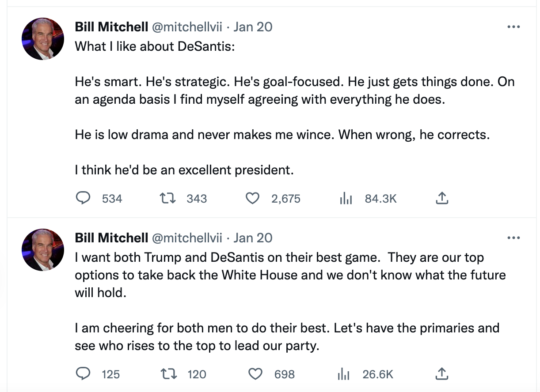540x392 pixels.
Task: Click the 534 replies count
Action: (x=112, y=198)
